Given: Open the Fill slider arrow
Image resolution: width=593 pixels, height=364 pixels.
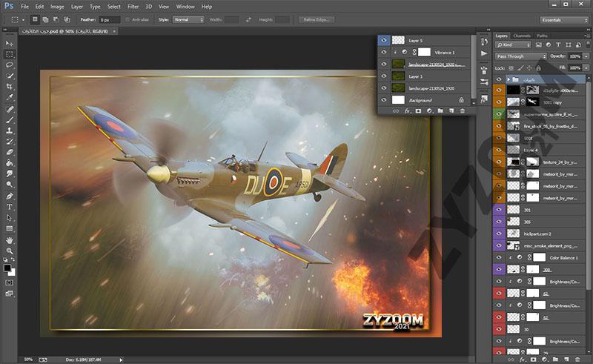Looking at the screenshot, I should tap(586, 68).
